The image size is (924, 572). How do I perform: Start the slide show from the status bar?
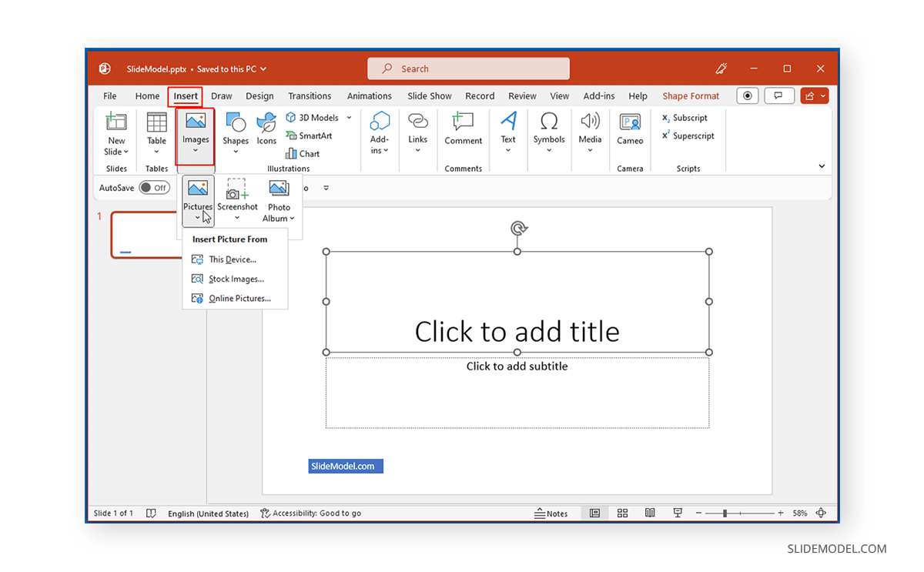click(678, 513)
